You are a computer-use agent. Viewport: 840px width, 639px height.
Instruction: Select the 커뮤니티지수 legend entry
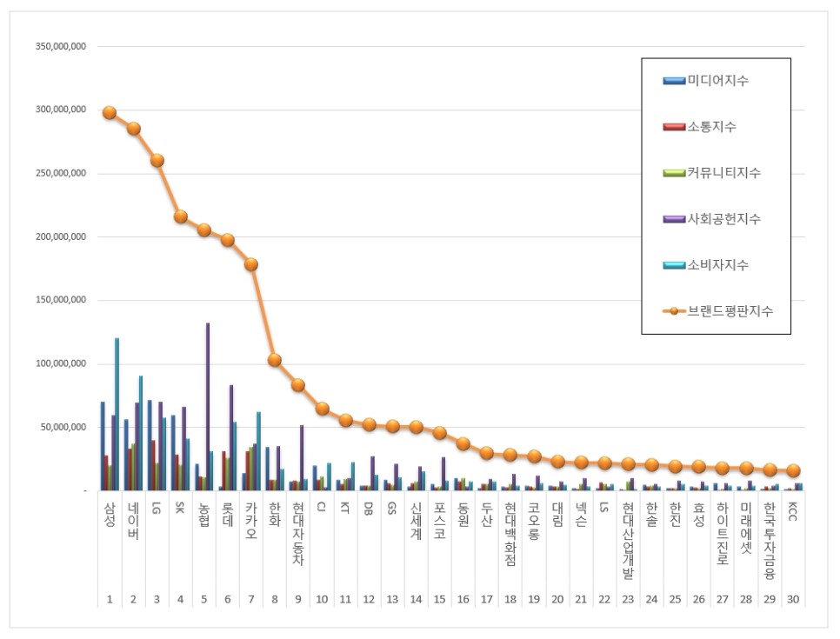[711, 173]
